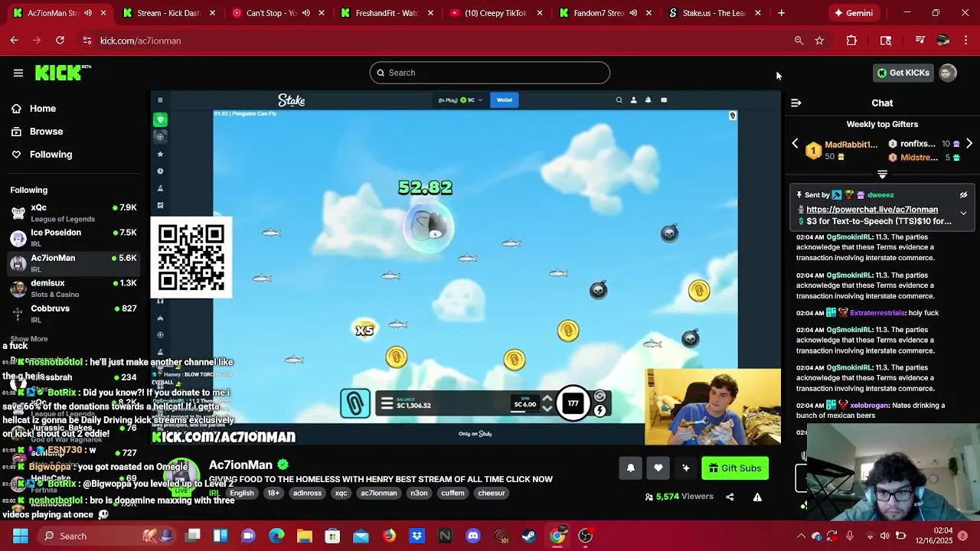Screen dimensions: 980x551
Task: Expand Show More in Following list
Action: click(29, 339)
